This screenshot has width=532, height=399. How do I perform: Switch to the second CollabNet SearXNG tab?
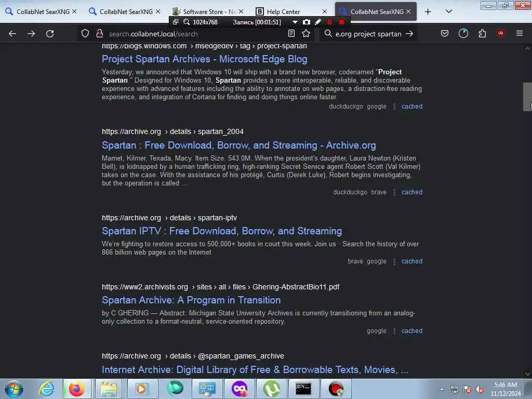[x=124, y=11]
